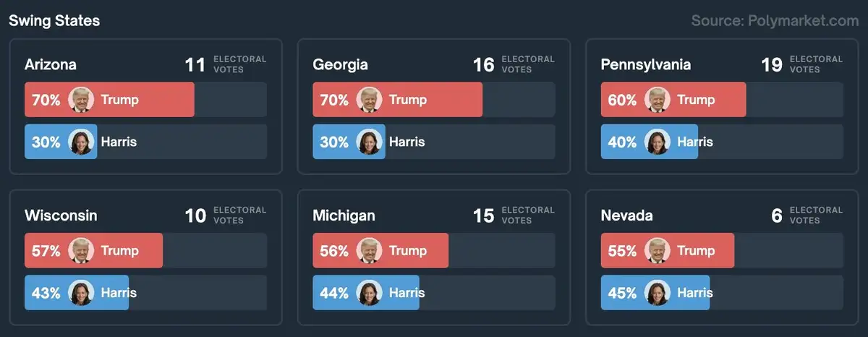The image size is (868, 337).
Task: Click the 57% Trump percentage in Wisconsin
Action: click(x=46, y=251)
